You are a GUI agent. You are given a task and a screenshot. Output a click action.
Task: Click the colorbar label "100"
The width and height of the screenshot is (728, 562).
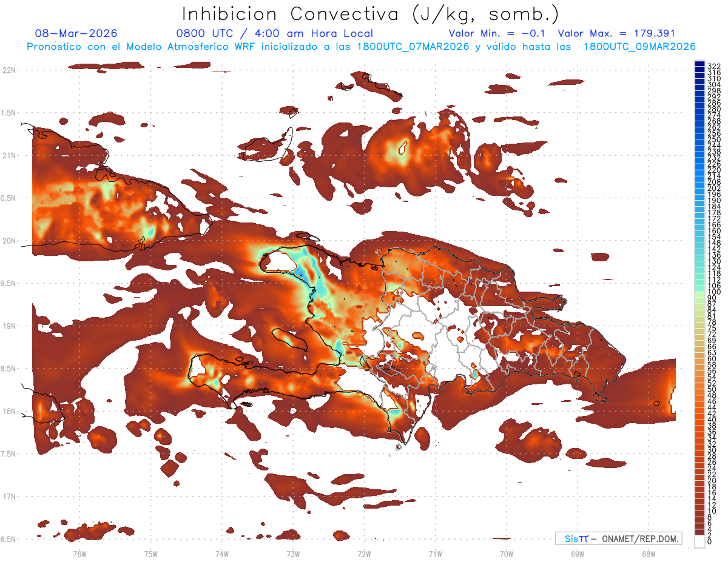[x=713, y=292]
